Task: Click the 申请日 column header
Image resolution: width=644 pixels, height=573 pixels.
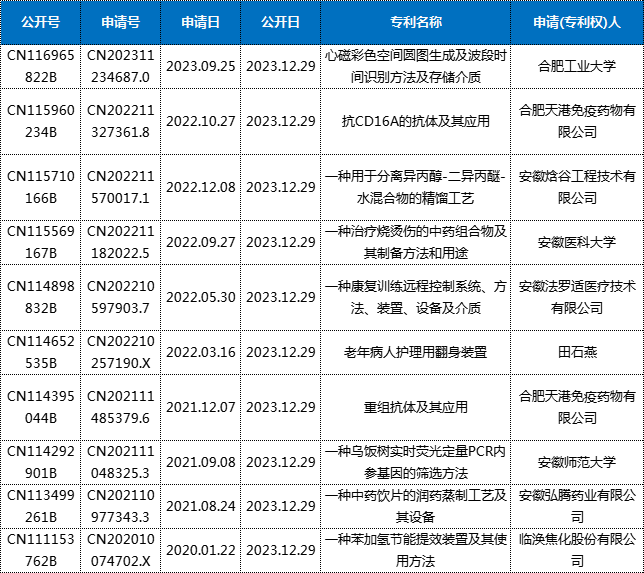Action: pyautogui.click(x=200, y=22)
